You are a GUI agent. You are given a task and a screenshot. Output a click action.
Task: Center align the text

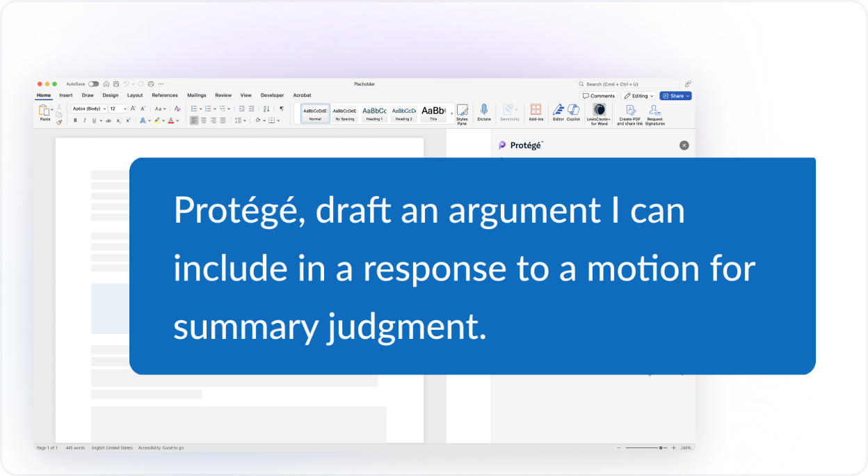pyautogui.click(x=204, y=120)
